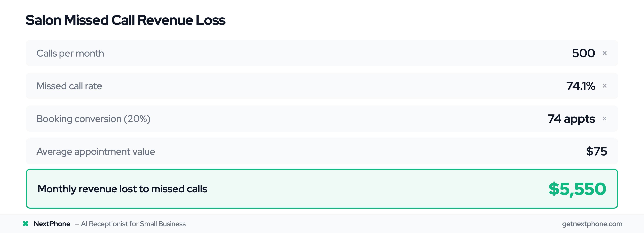Click the Salon Missed Call Revenue Loss title
This screenshot has height=233, width=644.
click(x=126, y=20)
